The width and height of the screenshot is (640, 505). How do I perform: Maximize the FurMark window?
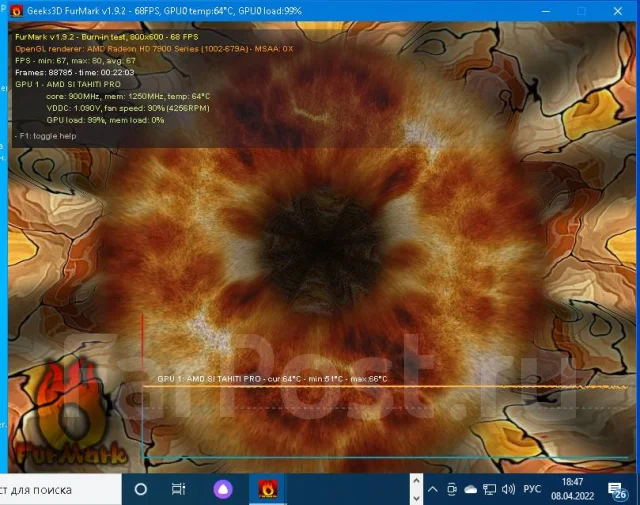tap(581, 11)
